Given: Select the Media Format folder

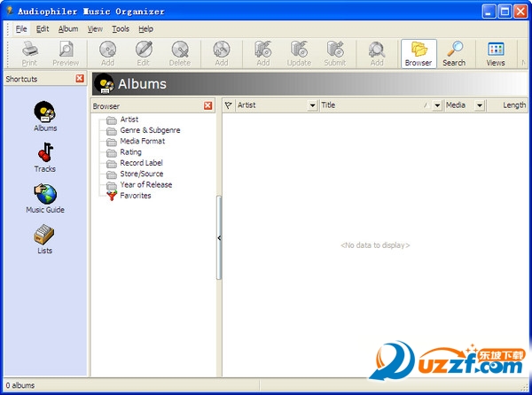Looking at the screenshot, I should pyautogui.click(x=136, y=142).
